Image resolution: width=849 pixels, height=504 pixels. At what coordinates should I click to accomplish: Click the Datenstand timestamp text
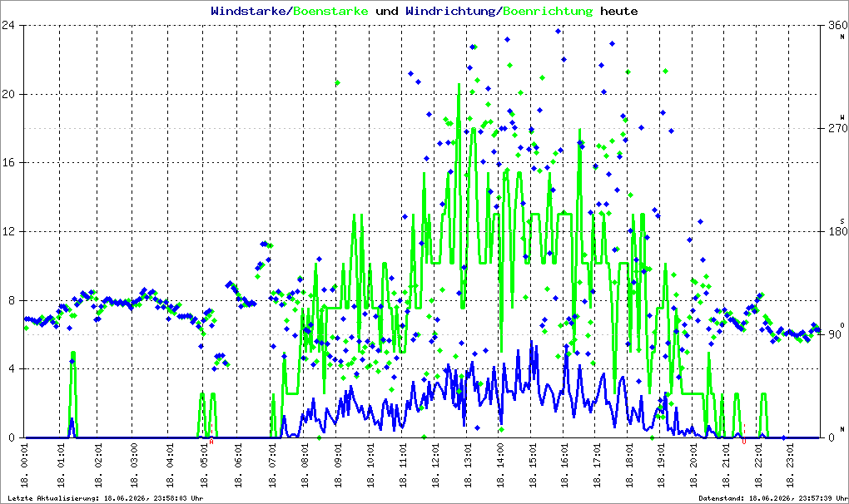click(773, 498)
